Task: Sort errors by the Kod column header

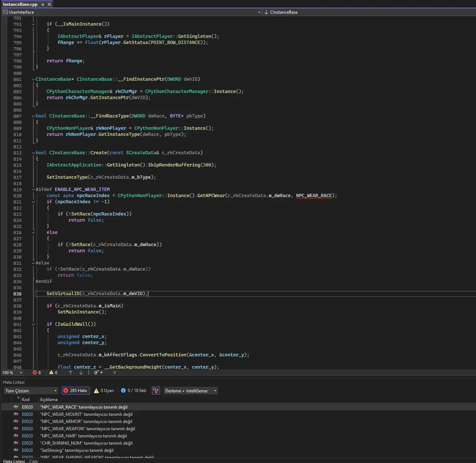Action: 26,399
